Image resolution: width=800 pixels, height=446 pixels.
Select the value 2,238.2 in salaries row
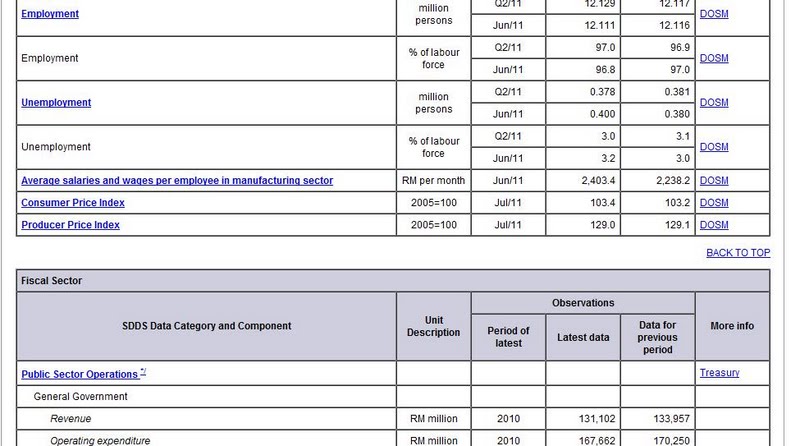click(673, 181)
